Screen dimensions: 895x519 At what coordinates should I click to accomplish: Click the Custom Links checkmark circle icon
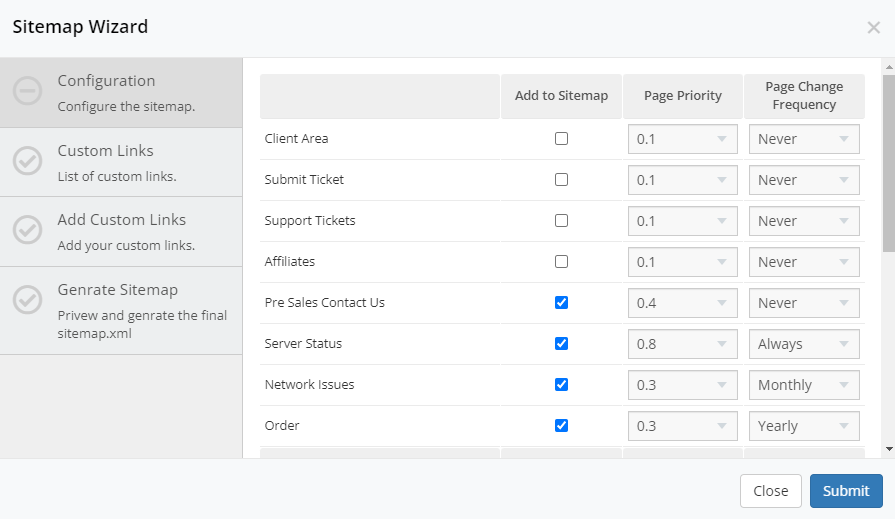click(27, 161)
